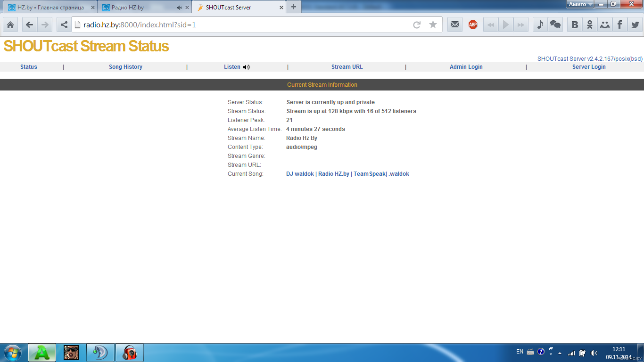Click the SHOUTcast Stream Status heading
The image size is (644, 362).
point(86,46)
